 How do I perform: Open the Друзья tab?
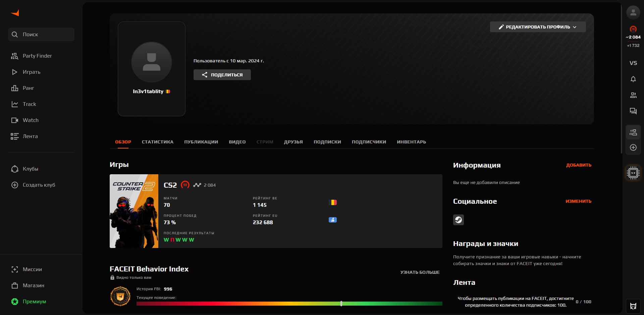pyautogui.click(x=293, y=142)
